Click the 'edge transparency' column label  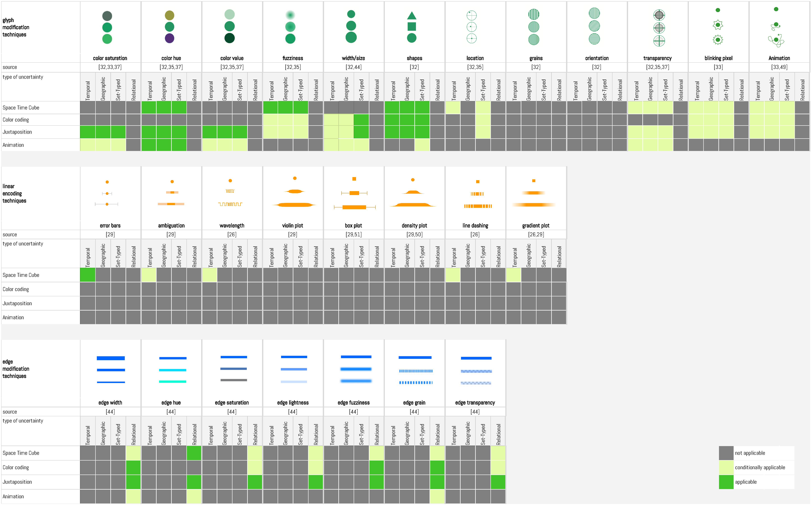point(475,403)
